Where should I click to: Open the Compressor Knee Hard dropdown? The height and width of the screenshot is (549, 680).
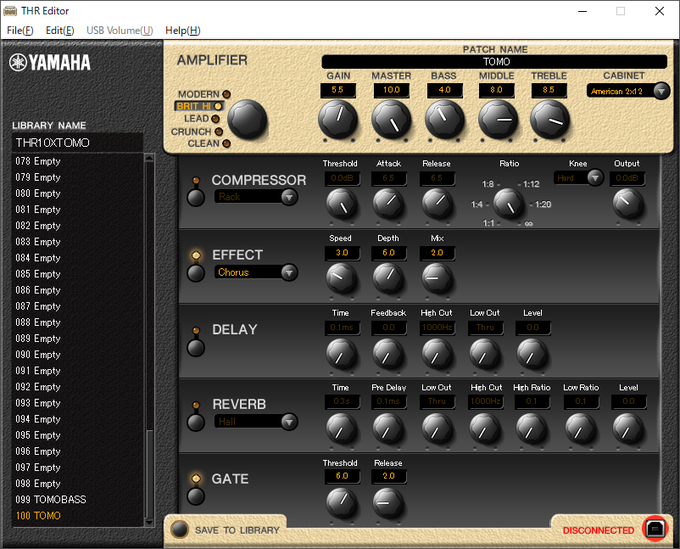(578, 178)
